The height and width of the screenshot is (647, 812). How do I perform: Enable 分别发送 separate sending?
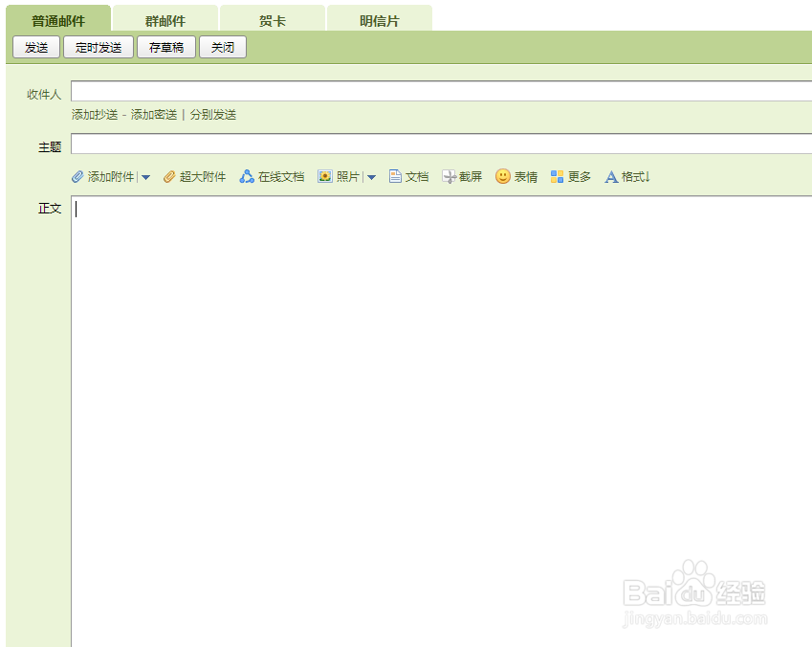pos(213,114)
